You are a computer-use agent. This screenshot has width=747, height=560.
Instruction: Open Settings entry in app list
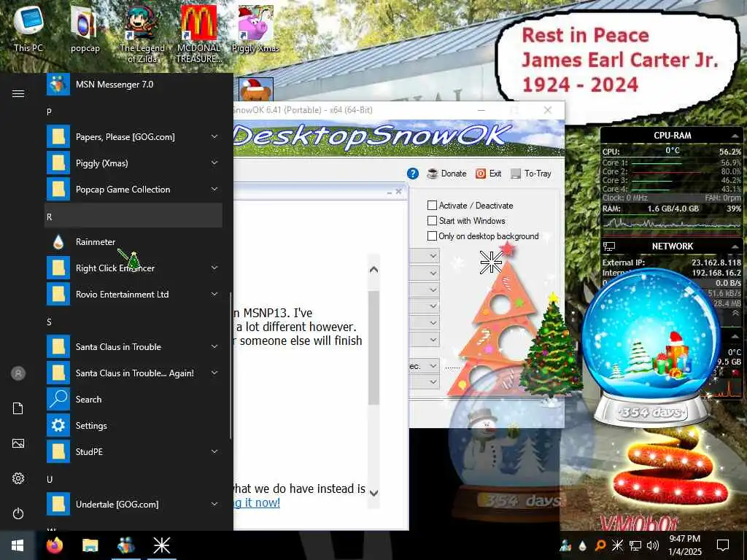tap(134, 425)
